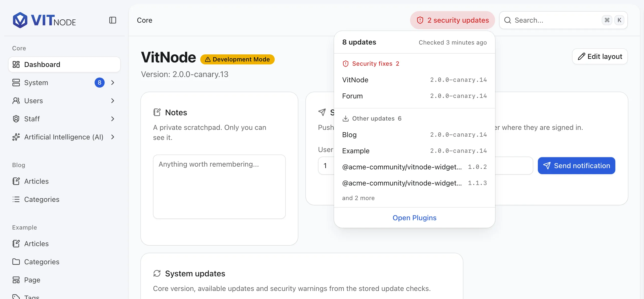Click the Other updates download icon
644x299 pixels.
[346, 119]
